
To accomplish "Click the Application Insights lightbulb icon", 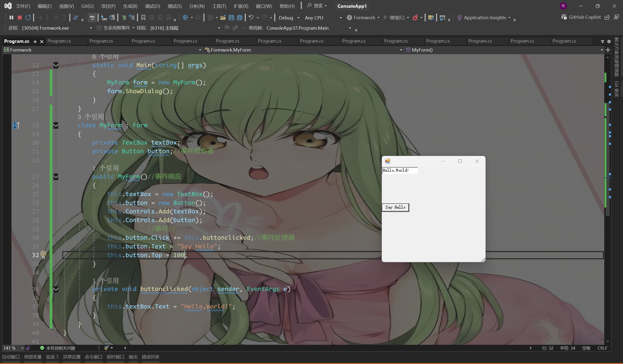I will [459, 18].
